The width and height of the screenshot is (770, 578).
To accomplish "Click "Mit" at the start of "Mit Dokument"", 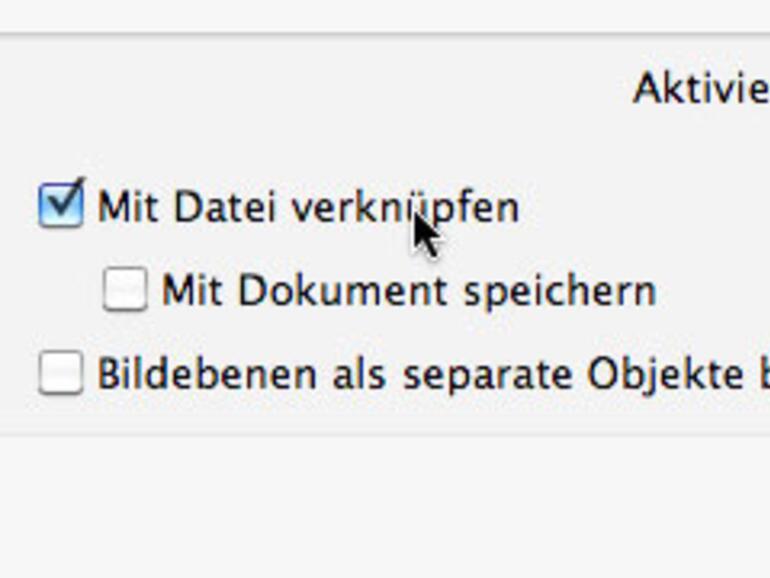I will pos(193,290).
